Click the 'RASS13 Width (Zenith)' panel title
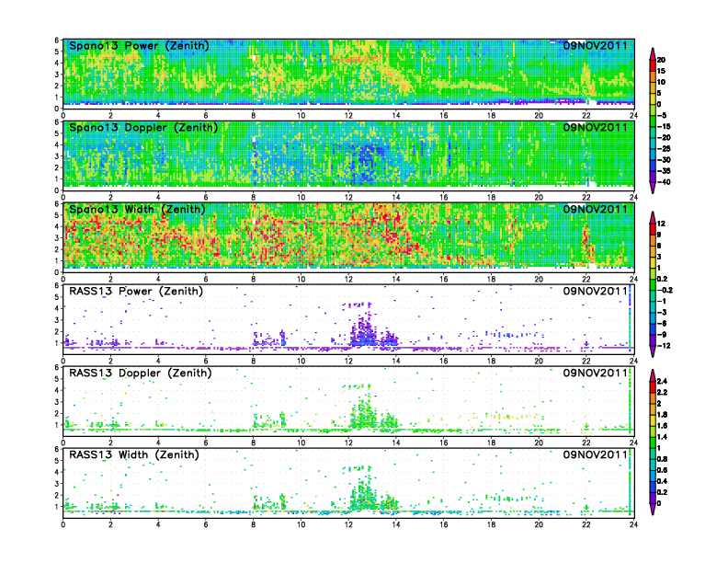The width and height of the screenshot is (728, 563). pyautogui.click(x=134, y=454)
